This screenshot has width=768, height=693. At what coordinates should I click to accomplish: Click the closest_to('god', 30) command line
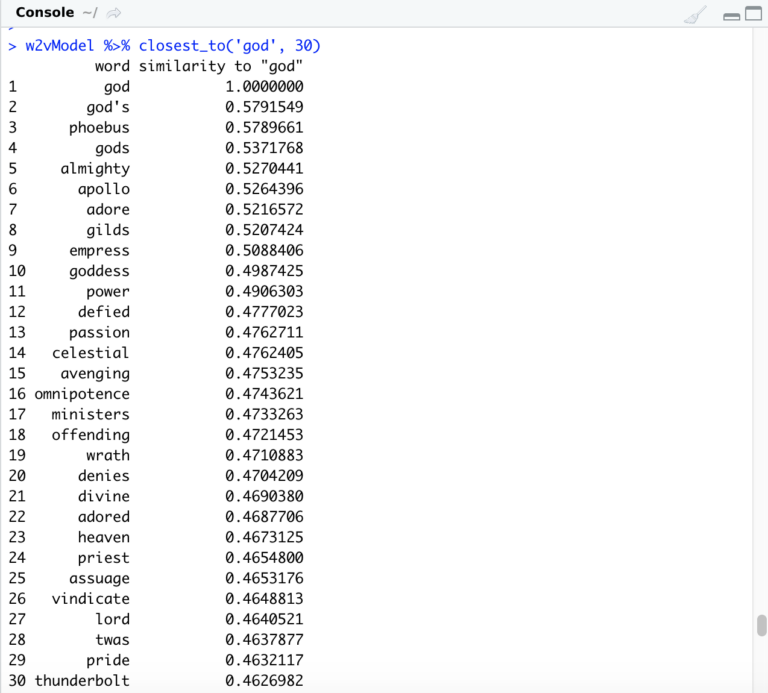pyautogui.click(x=230, y=46)
